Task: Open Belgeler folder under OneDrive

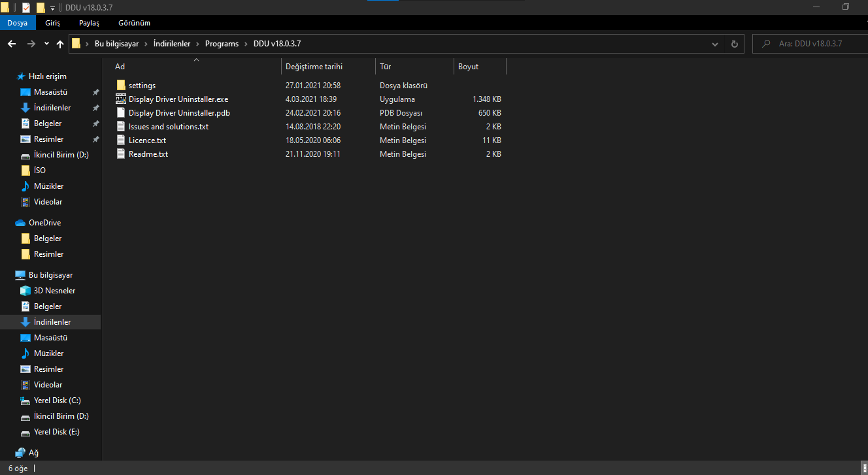Action: pyautogui.click(x=48, y=238)
